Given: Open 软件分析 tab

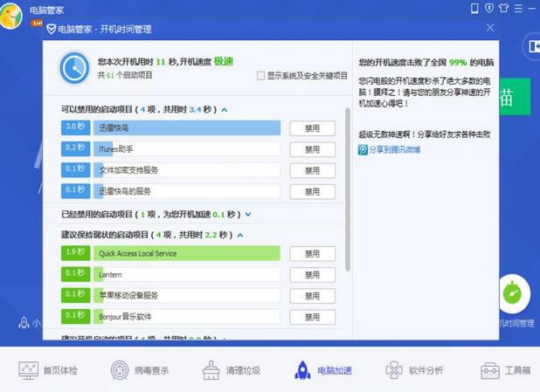Looking at the screenshot, I should 414,371.
